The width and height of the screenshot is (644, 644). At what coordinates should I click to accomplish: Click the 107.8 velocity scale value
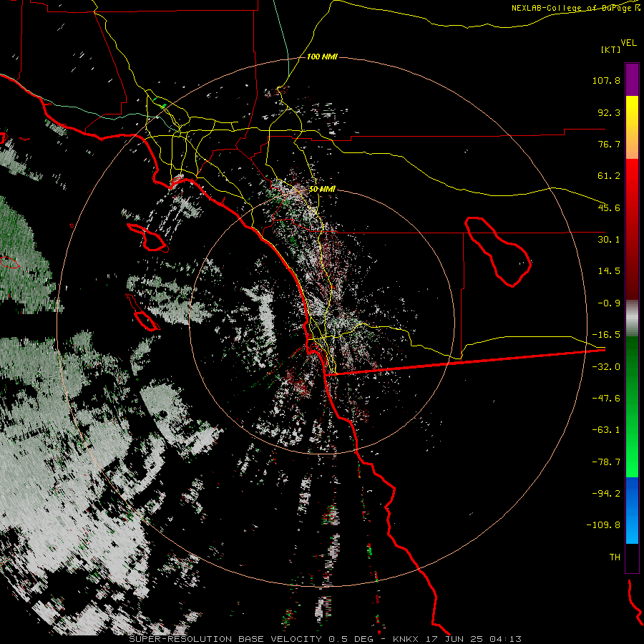[606, 80]
